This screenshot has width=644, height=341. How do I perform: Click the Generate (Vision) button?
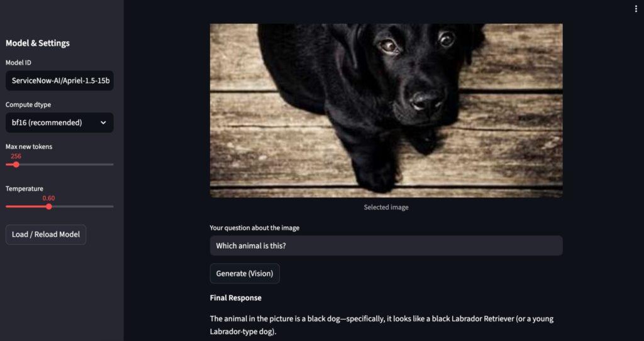coord(245,273)
